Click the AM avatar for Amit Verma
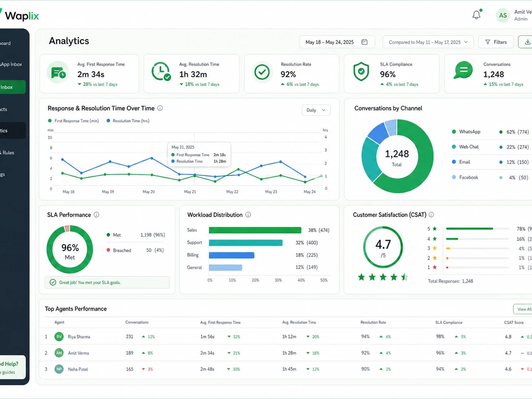532x399 pixels. (x=59, y=353)
